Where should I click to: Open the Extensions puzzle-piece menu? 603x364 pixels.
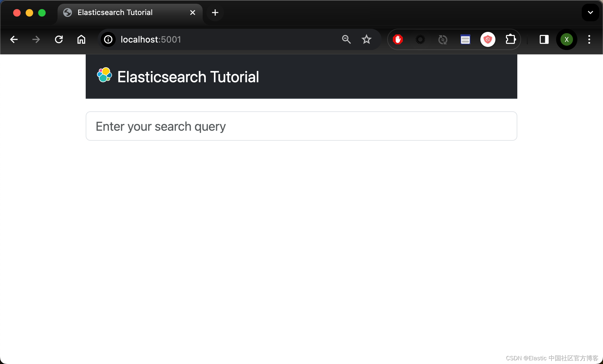511,39
